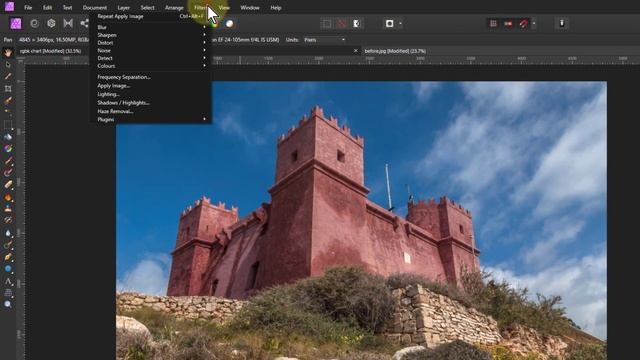Select the Colour Picker tool

tap(8, 77)
